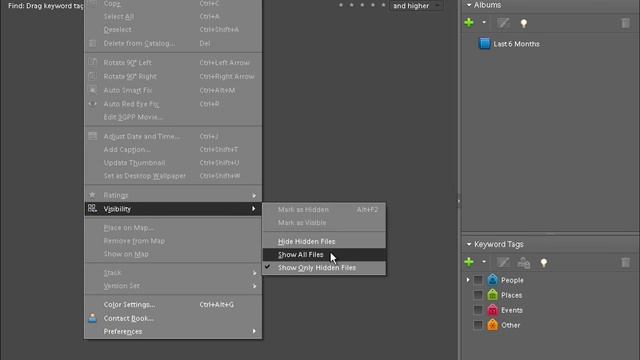
Task: Check the People tag checkbox
Action: (478, 280)
